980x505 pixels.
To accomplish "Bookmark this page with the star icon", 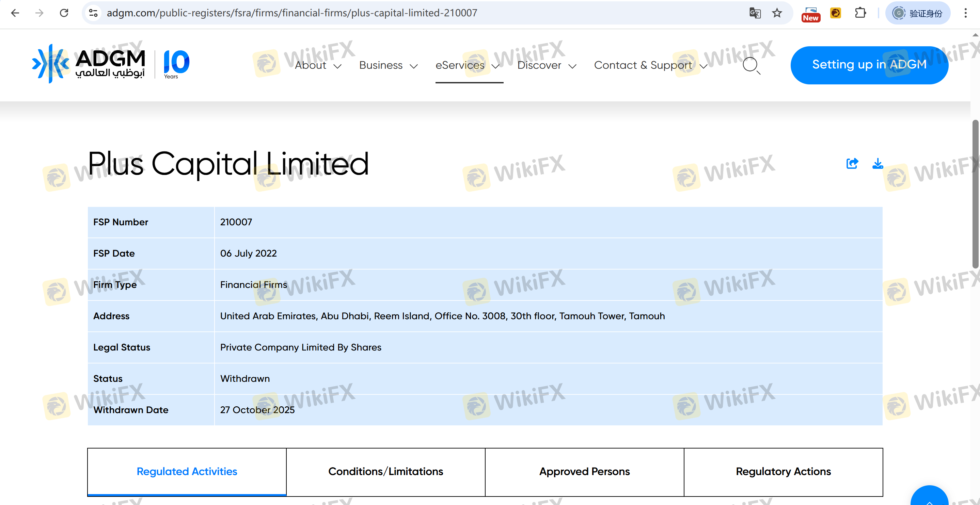I will pos(777,13).
